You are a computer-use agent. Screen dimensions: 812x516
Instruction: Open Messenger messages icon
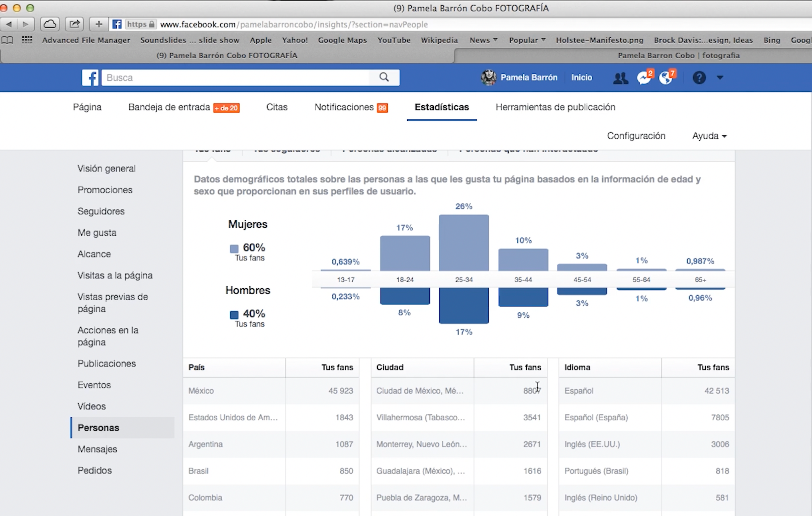pyautogui.click(x=644, y=78)
